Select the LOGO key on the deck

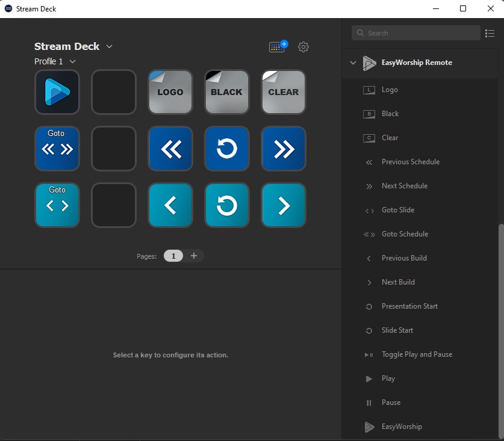[170, 92]
